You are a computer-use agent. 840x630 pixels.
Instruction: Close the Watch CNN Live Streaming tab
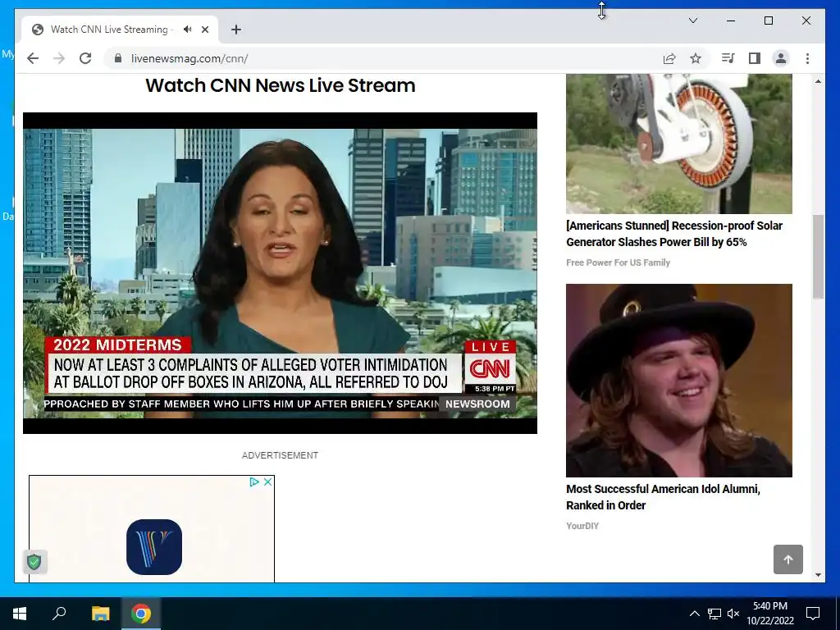(x=204, y=30)
